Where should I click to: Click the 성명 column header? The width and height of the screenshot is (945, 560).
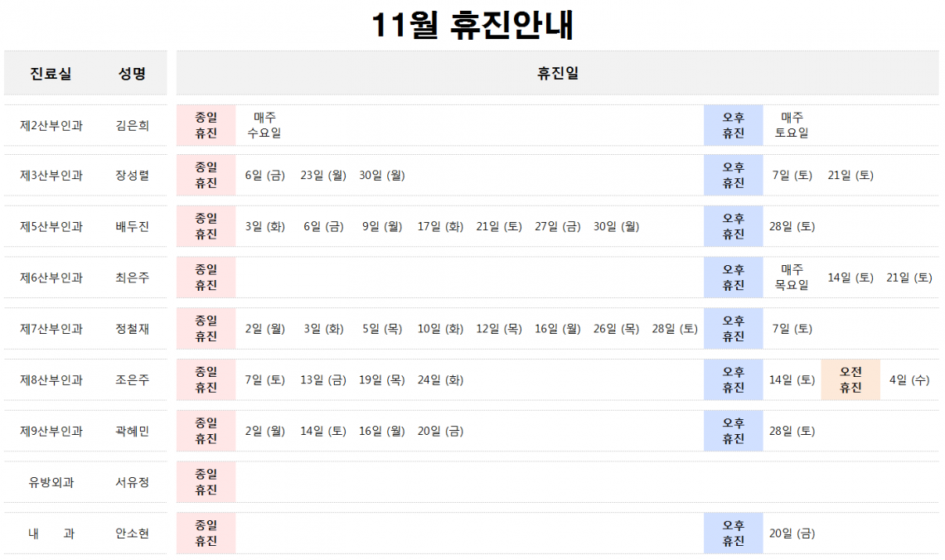(x=132, y=74)
